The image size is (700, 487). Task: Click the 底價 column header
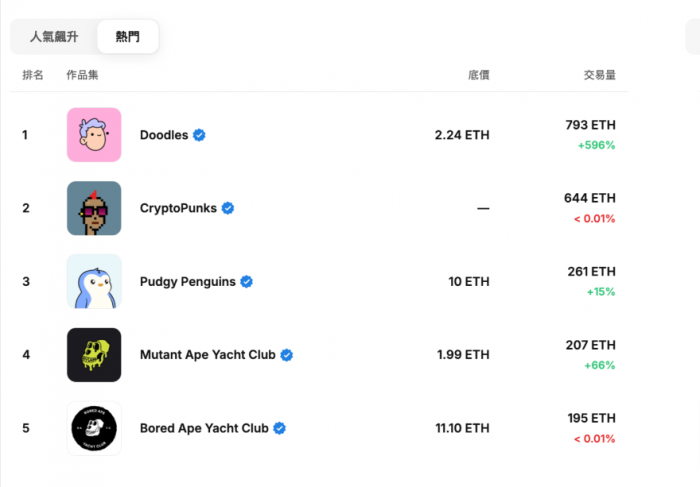pyautogui.click(x=478, y=75)
